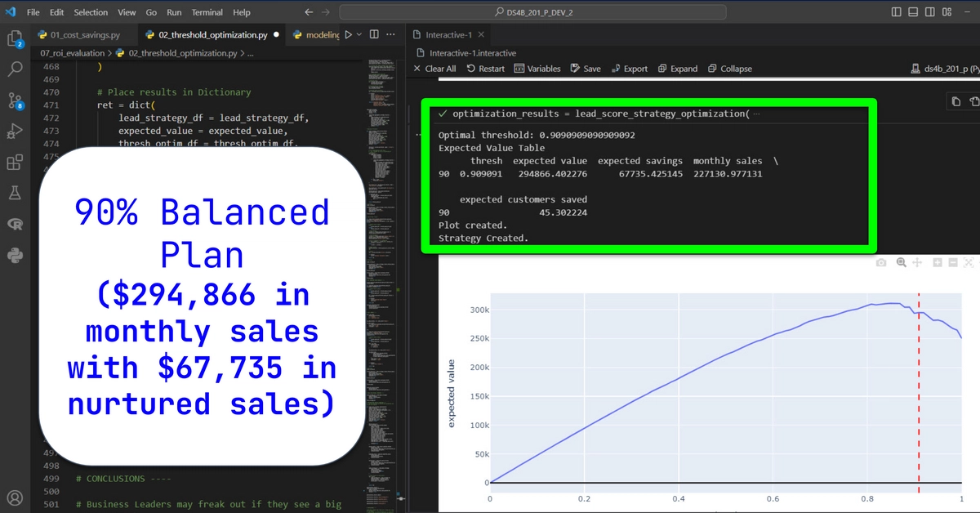Open the Edit menu
The image size is (980, 513).
pyautogui.click(x=56, y=12)
